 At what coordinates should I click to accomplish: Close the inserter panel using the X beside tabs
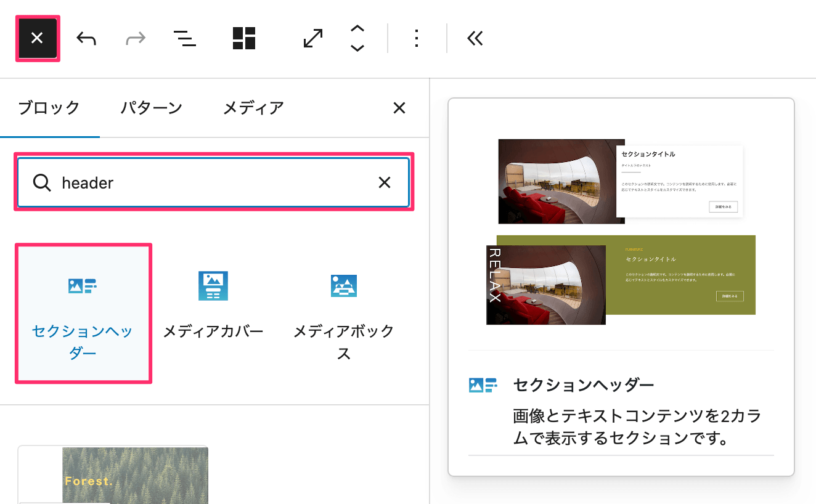(399, 108)
